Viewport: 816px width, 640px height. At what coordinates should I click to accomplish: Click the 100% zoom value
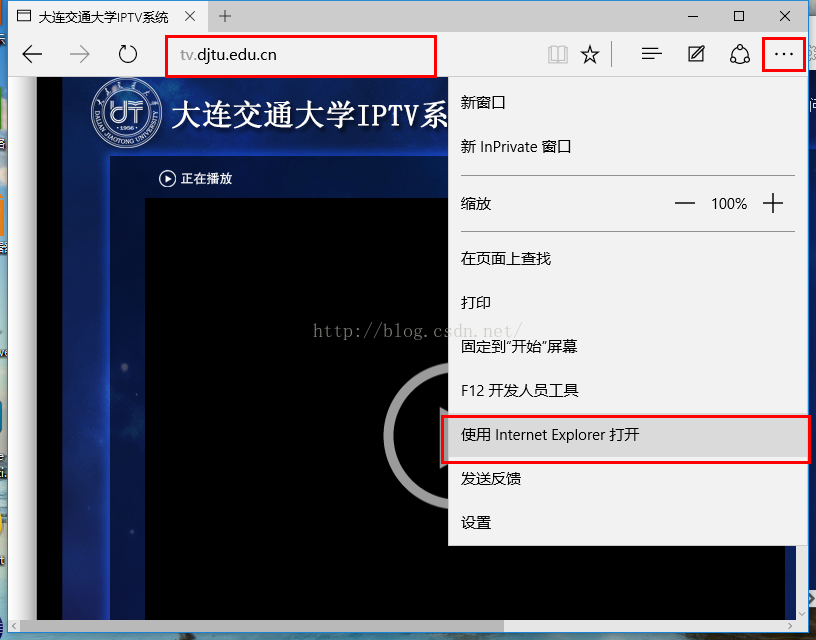tap(729, 203)
